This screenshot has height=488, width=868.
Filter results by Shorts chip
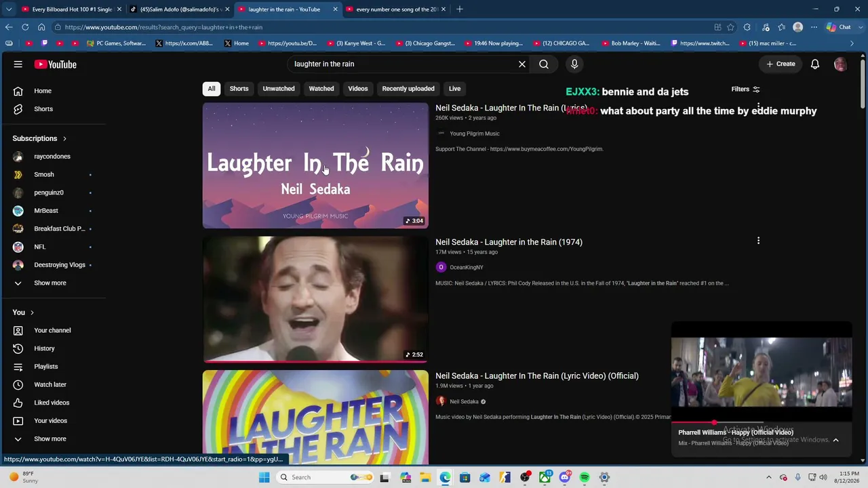(239, 89)
